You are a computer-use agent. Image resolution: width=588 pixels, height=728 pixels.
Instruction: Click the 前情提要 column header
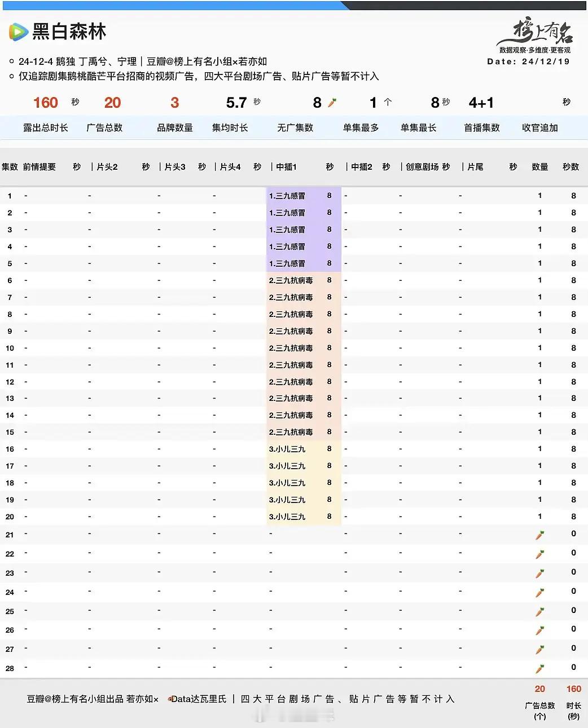point(40,167)
